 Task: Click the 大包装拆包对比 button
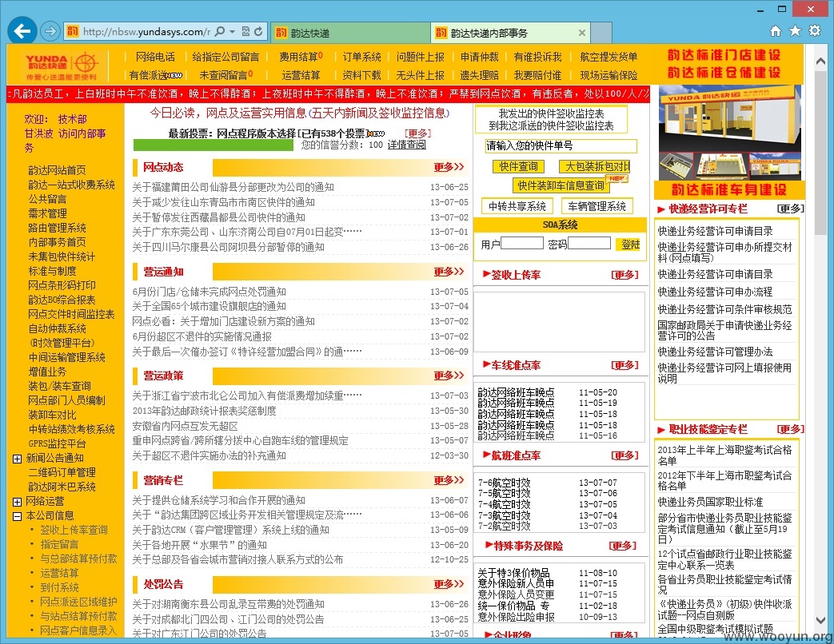pos(595,166)
